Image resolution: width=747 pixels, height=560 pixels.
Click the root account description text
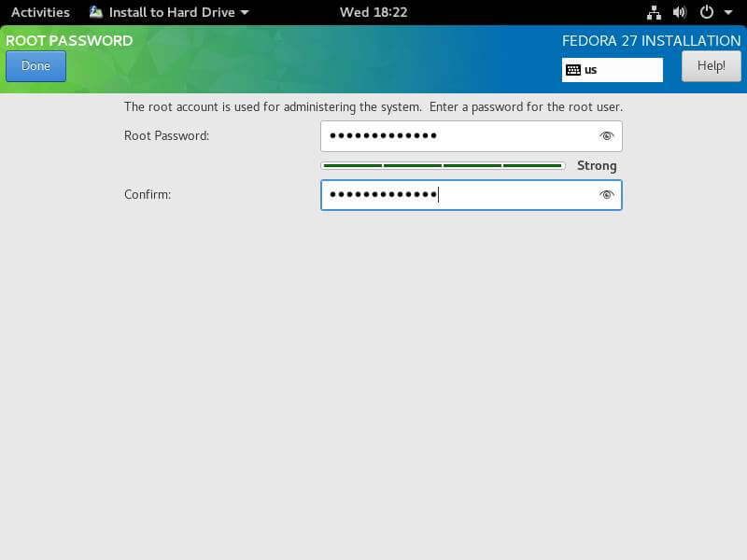click(373, 106)
